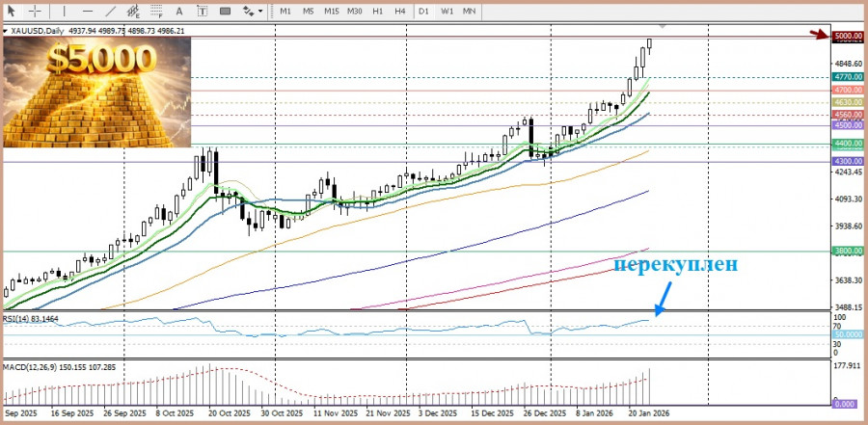Click the 16 Sep 2025 date label

72,413
